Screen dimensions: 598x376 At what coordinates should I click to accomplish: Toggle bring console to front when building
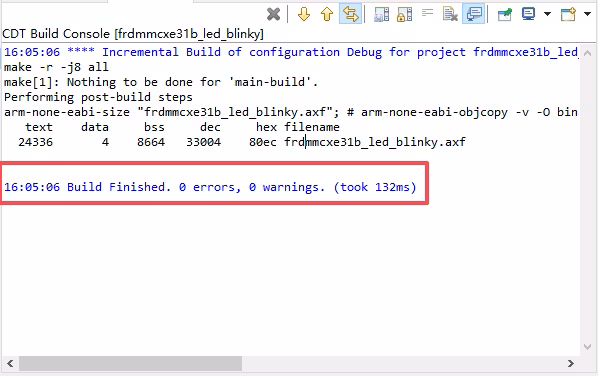[474, 14]
